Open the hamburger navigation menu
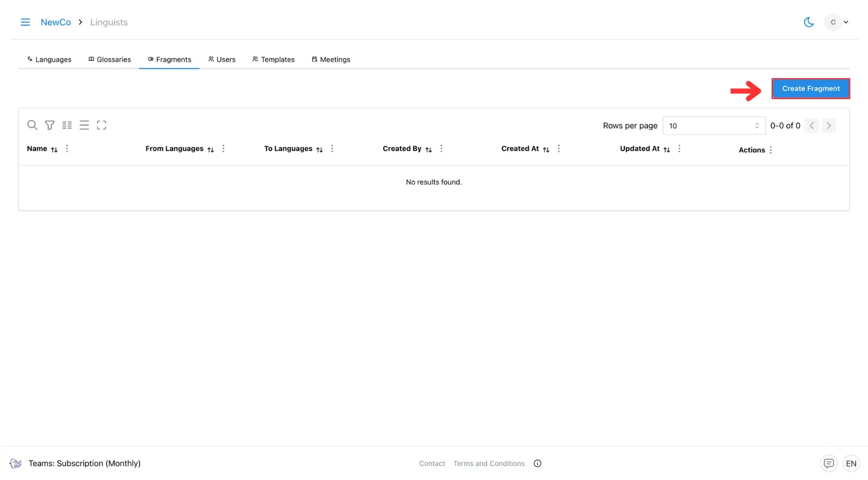Viewport: 868px width, 480px height. (x=25, y=22)
